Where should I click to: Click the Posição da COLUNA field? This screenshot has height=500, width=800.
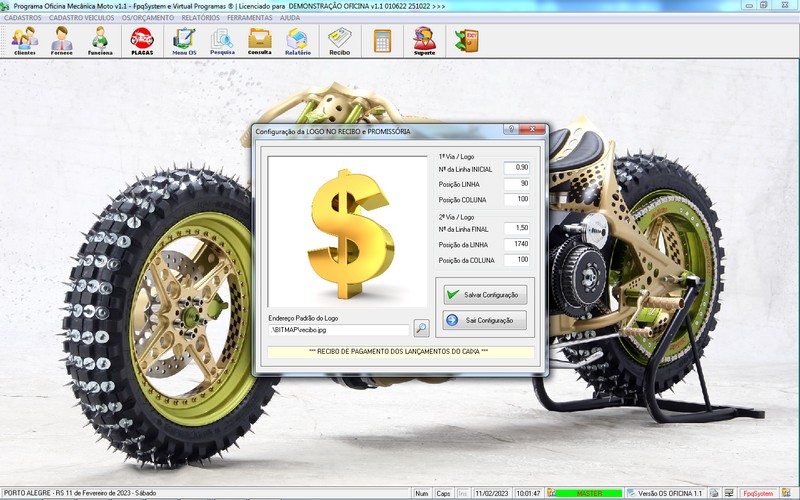click(x=517, y=260)
